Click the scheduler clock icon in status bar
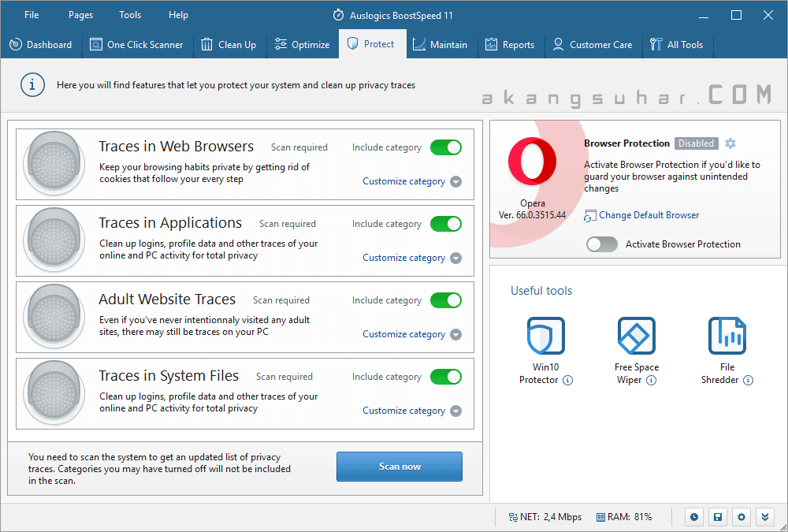Image resolution: width=788 pixels, height=532 pixels. 694,516
